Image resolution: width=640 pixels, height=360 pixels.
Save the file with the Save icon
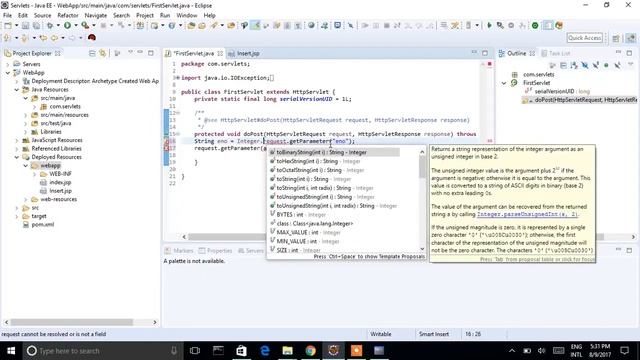point(25,26)
